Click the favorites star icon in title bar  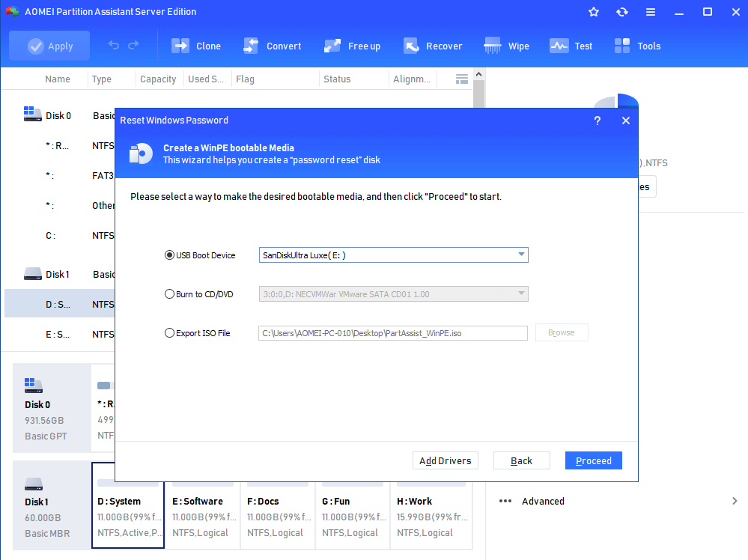point(594,12)
